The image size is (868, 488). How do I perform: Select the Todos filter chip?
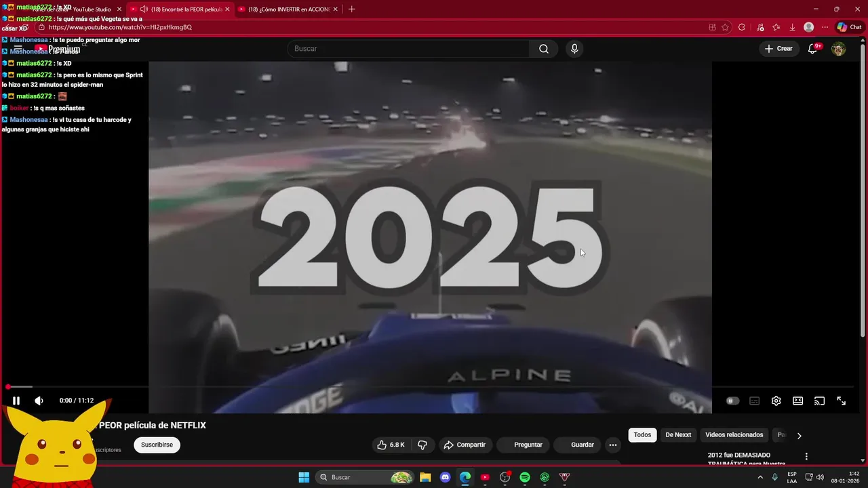pos(642,435)
